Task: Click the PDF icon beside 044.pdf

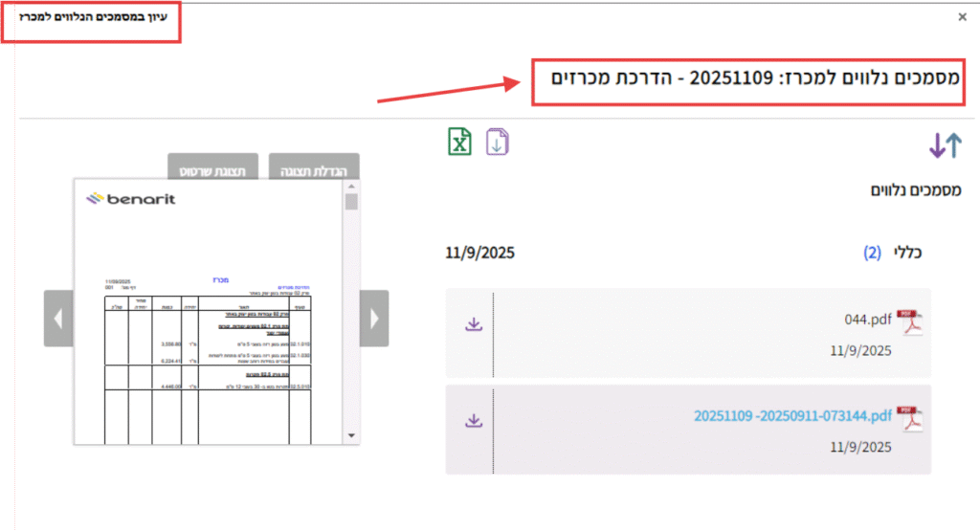Action: pyautogui.click(x=908, y=324)
